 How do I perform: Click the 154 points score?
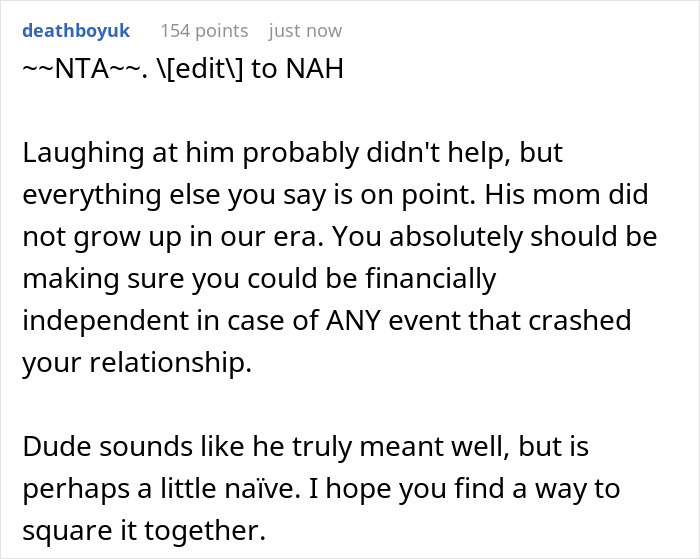pos(204,31)
